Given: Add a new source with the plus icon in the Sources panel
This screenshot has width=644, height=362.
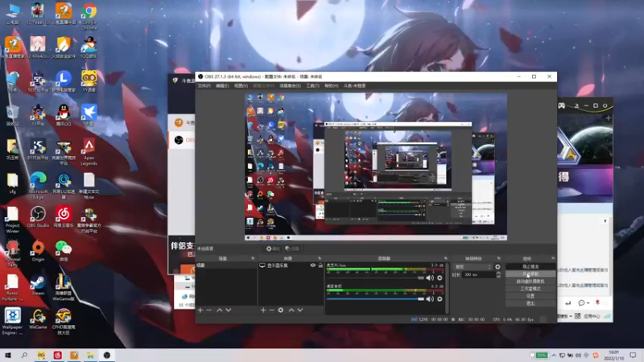Looking at the screenshot, I should click(263, 311).
